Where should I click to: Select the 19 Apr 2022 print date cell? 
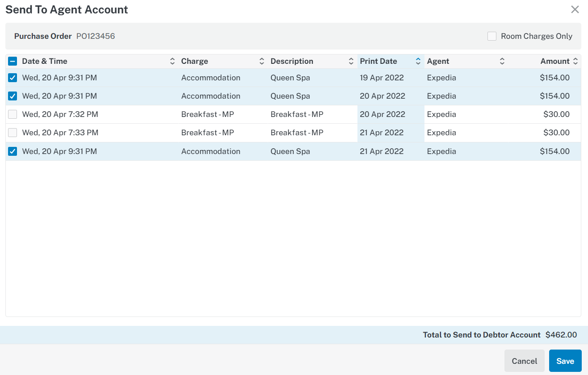pyautogui.click(x=382, y=78)
